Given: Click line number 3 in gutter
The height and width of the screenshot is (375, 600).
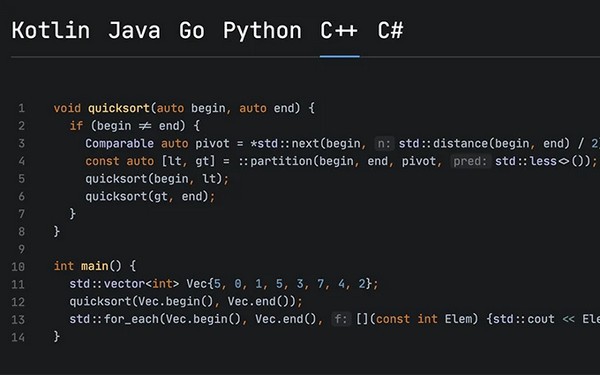Looking at the screenshot, I should (x=21, y=143).
